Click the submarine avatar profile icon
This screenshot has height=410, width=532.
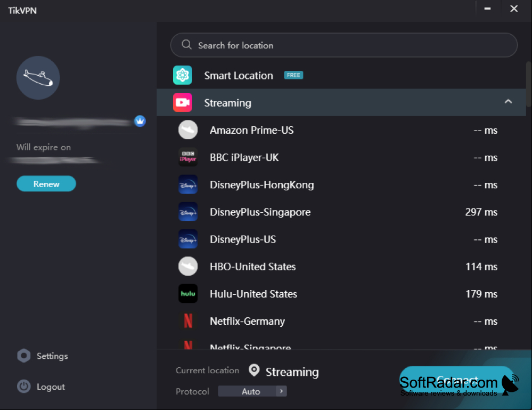(38, 78)
